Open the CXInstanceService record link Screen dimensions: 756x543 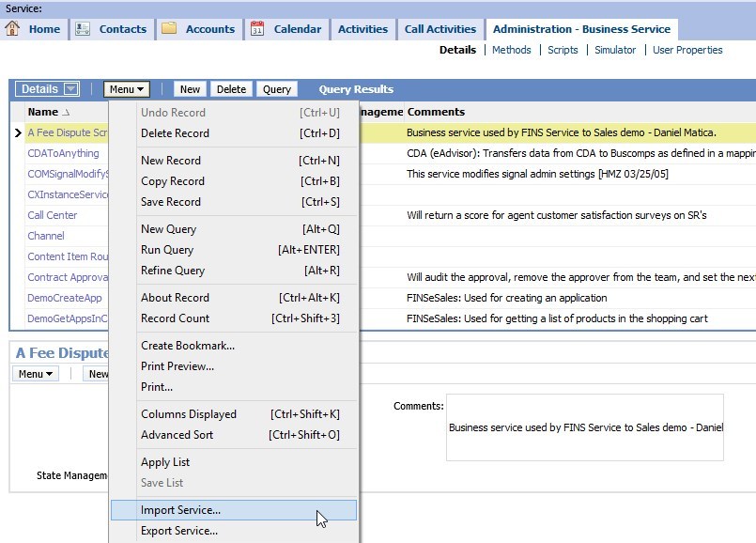point(68,194)
